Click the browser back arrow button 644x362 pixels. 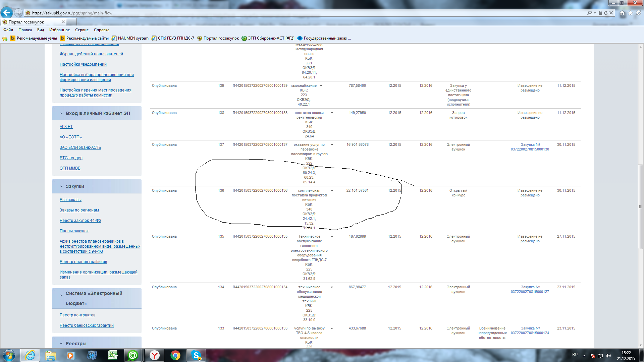point(7,13)
